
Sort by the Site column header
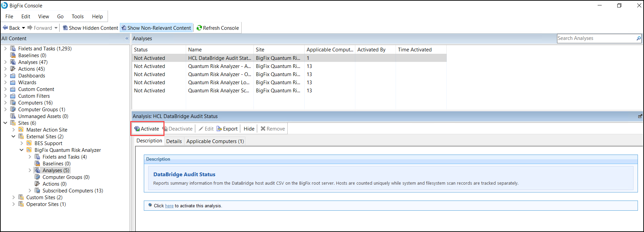coord(279,49)
